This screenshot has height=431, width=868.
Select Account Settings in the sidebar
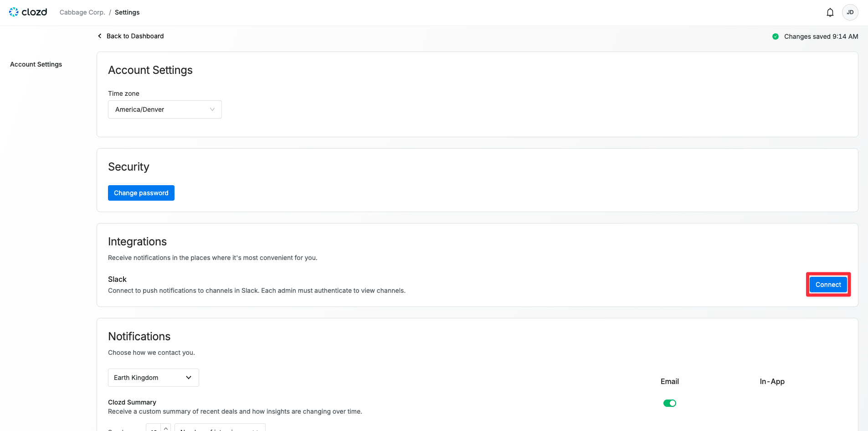pyautogui.click(x=36, y=64)
